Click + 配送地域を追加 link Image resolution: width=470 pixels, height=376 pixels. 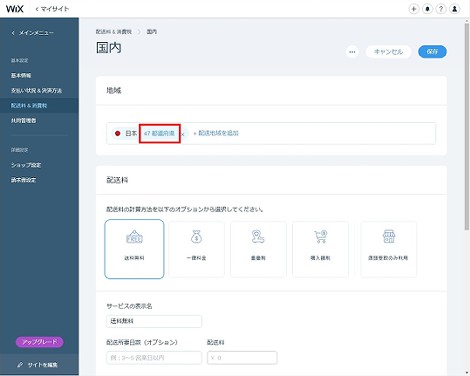(216, 133)
